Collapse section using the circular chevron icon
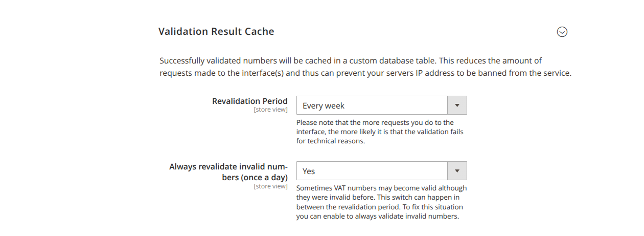 click(562, 32)
